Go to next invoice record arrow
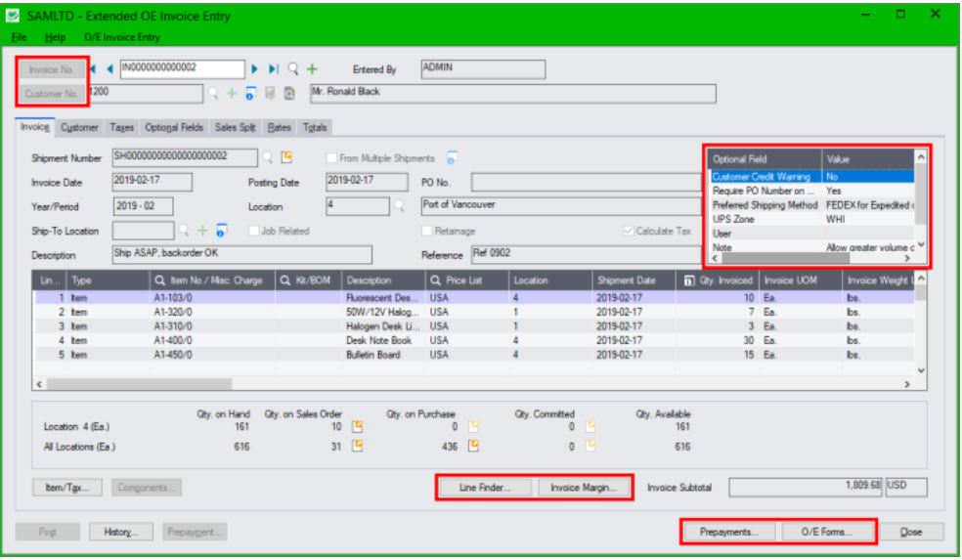The width and height of the screenshot is (962, 560). coord(254,68)
